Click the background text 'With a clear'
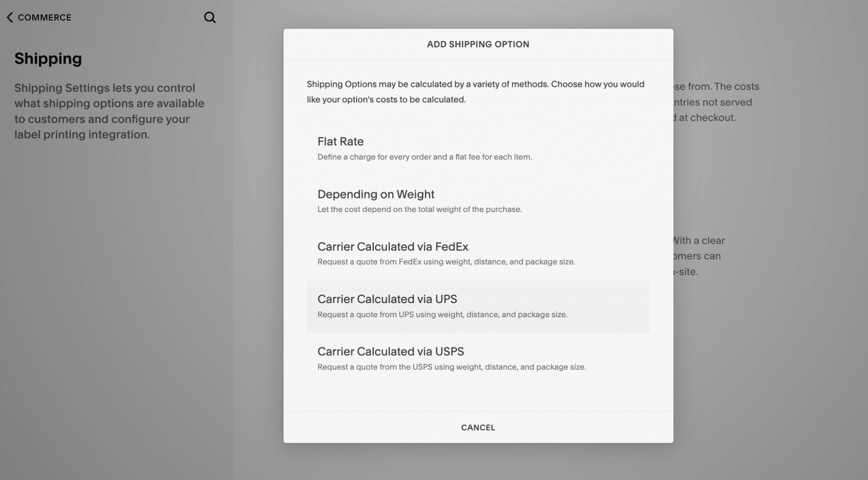The image size is (868, 480). coord(699,241)
